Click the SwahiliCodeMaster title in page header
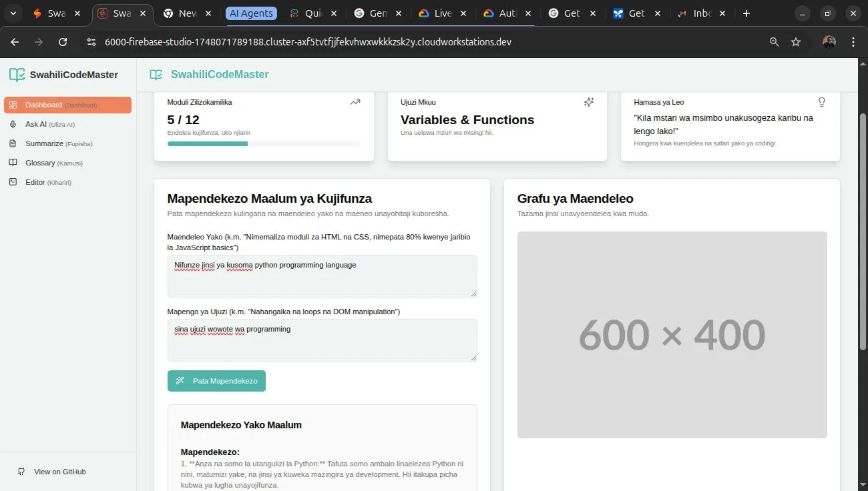 [x=220, y=75]
